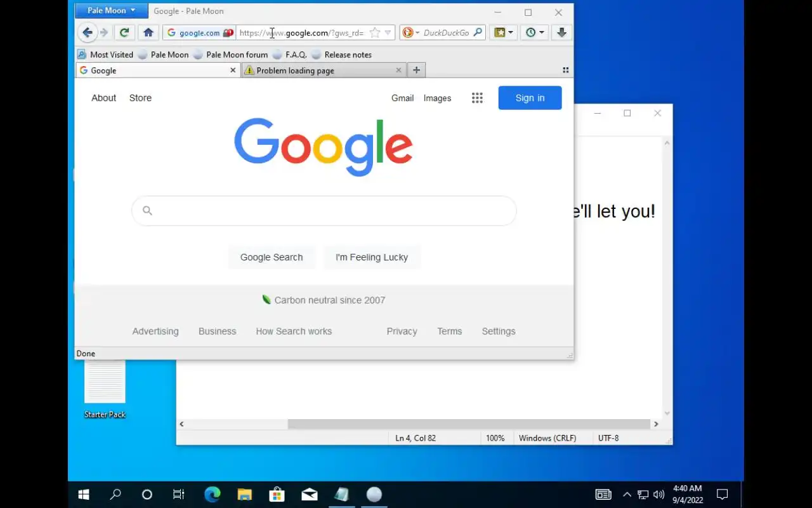Select the Starter Pack desktop file
Screen dimensions: 812x508
pos(105,389)
